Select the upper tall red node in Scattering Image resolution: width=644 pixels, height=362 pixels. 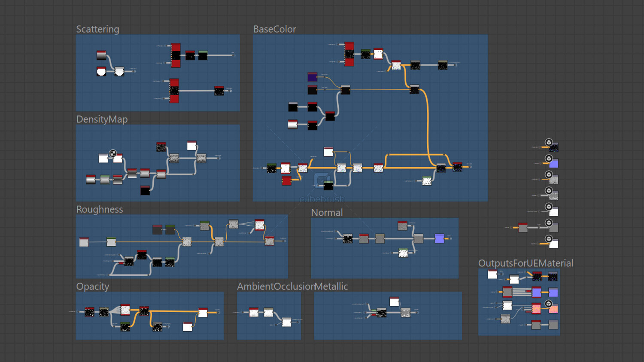tap(176, 55)
